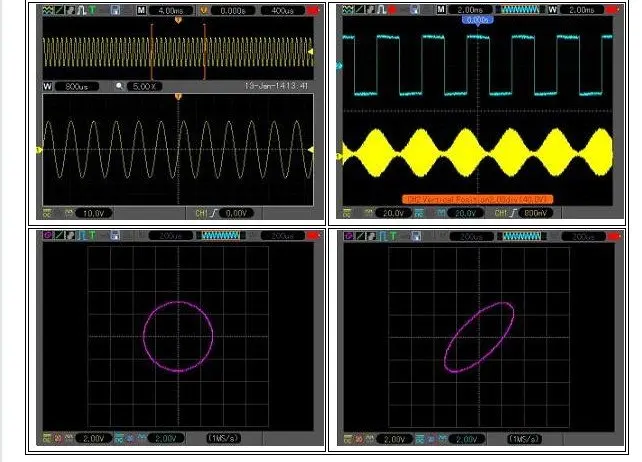
Task: Select the yellow 2.00V value on the circle scope
Action: click(94, 438)
